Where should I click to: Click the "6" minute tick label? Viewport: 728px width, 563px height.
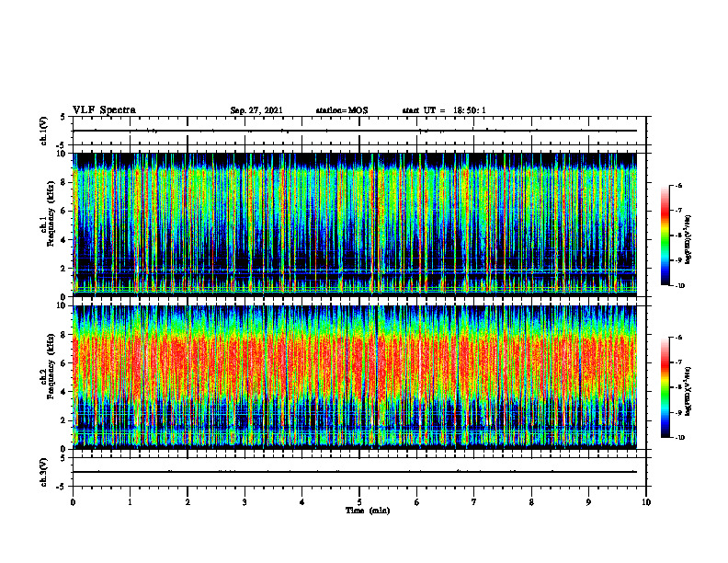pyautogui.click(x=417, y=502)
